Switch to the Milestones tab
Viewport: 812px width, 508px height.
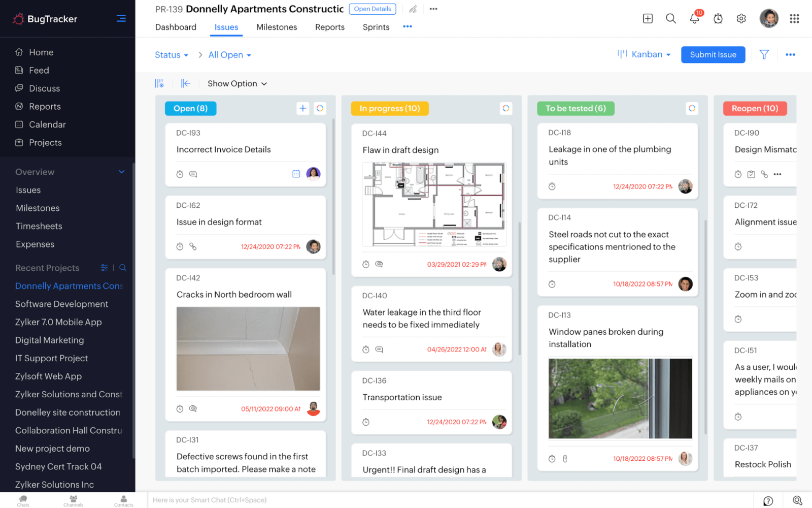pos(277,27)
